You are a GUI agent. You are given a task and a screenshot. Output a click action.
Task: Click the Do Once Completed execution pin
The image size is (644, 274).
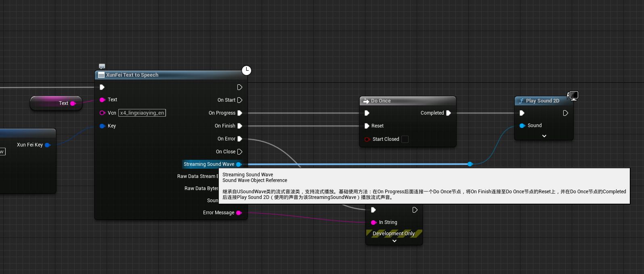(449, 113)
